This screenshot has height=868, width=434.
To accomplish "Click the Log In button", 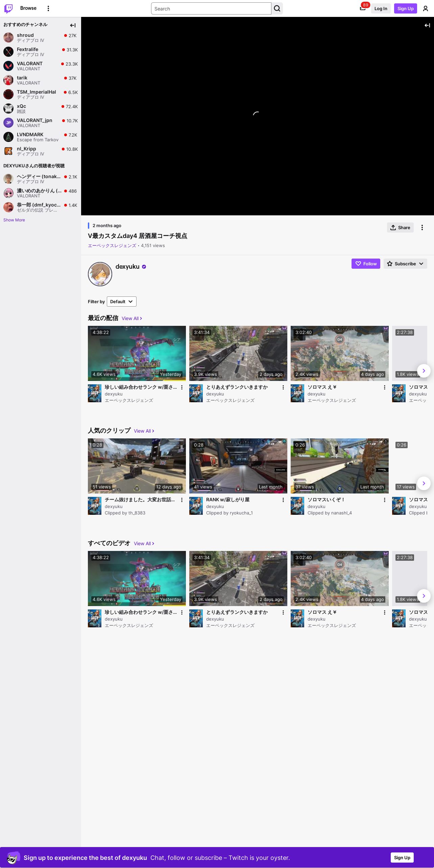I will click(381, 8).
